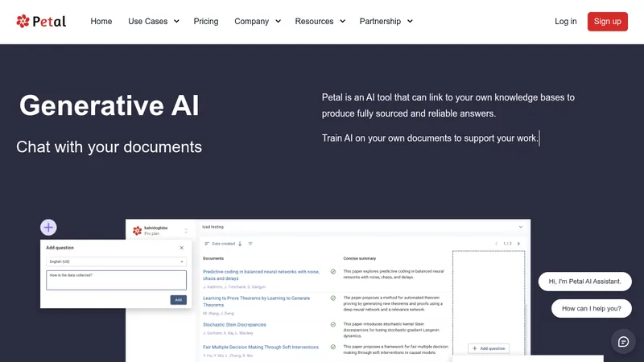Click the Date created sort label
This screenshot has height=362, width=644.
coord(224,244)
